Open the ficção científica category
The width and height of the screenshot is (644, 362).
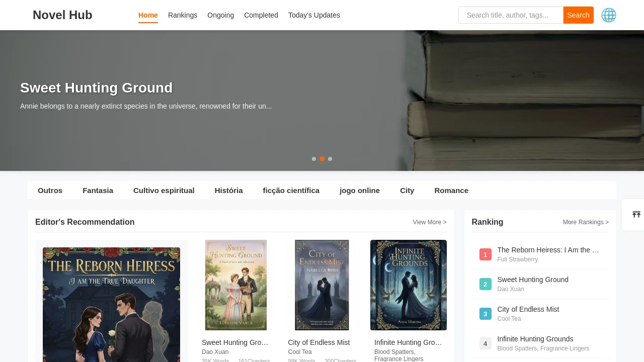291,191
